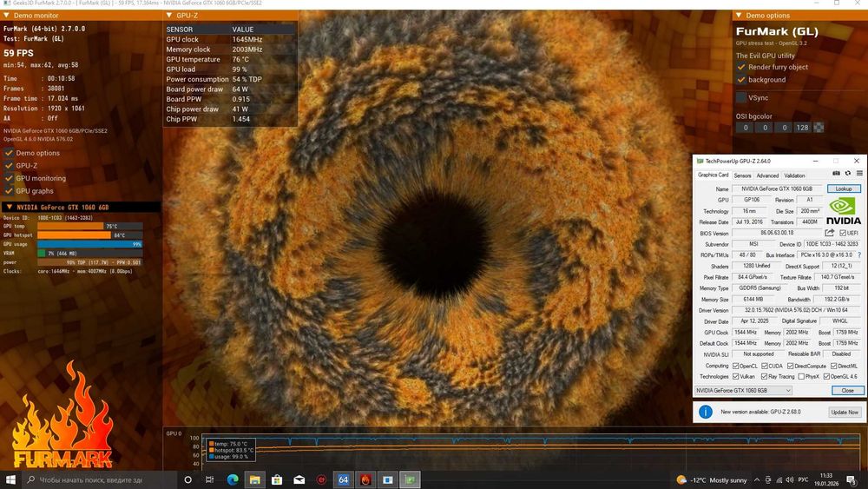The height and width of the screenshot is (489, 868).
Task: Click the VRAM usage green bar
Action: pyautogui.click(x=42, y=253)
